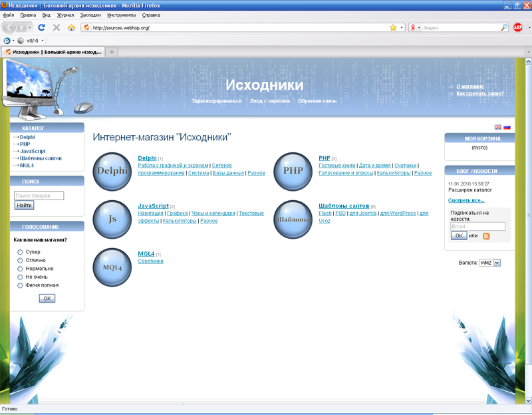Click the Delphi round category icon
This screenshot has height=415, width=532.
point(112,171)
